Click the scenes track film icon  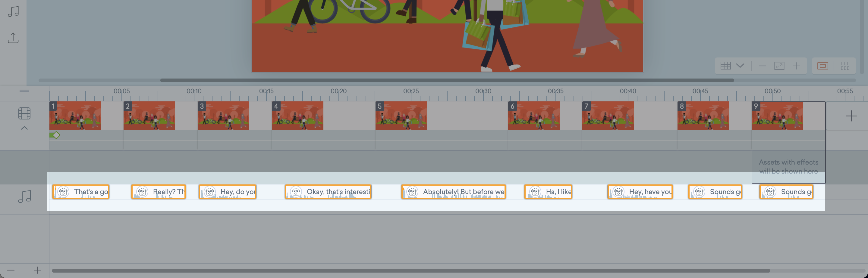24,113
